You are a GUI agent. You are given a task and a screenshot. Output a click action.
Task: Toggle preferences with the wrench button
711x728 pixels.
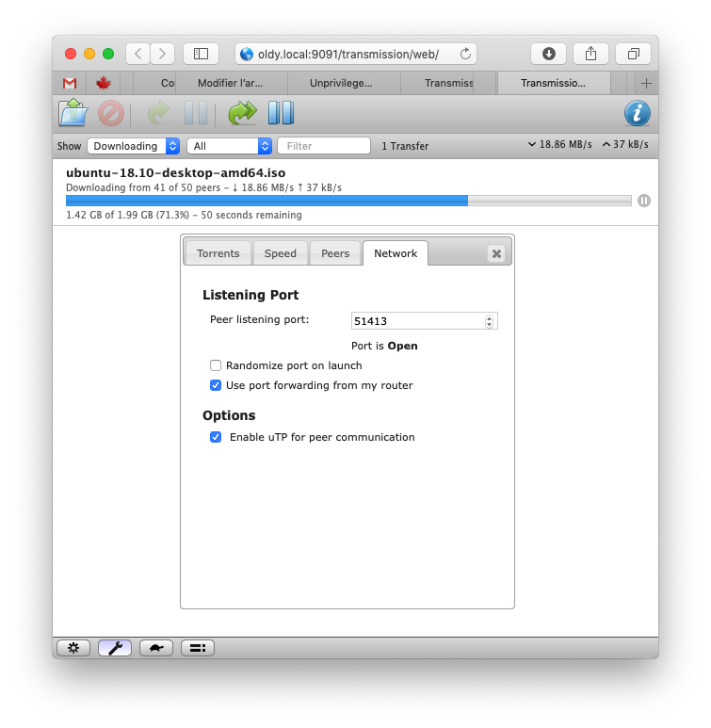pyautogui.click(x=115, y=648)
